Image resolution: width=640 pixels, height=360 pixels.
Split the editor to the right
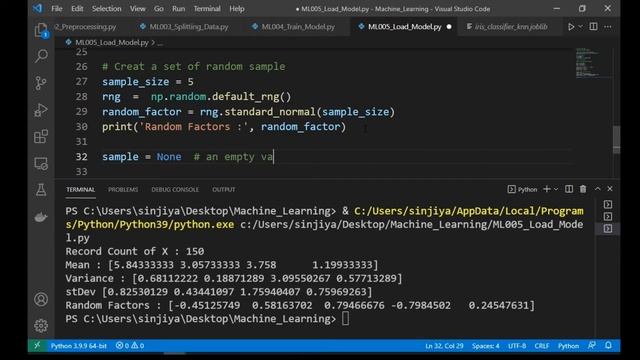coord(593,27)
